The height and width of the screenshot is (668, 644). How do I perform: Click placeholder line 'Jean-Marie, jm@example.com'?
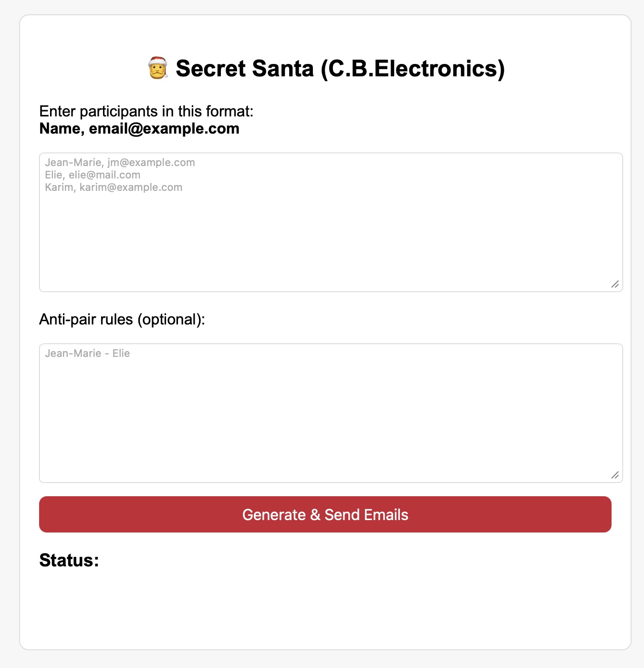(120, 162)
